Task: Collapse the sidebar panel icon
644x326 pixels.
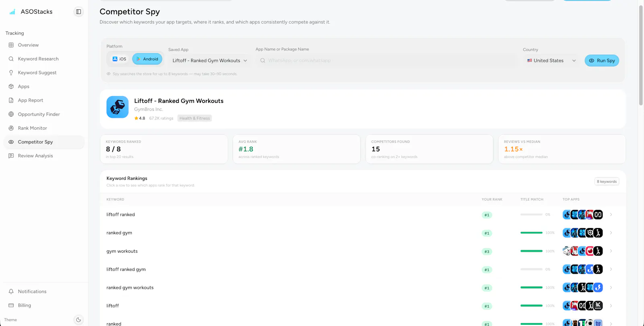Action: coord(78,12)
